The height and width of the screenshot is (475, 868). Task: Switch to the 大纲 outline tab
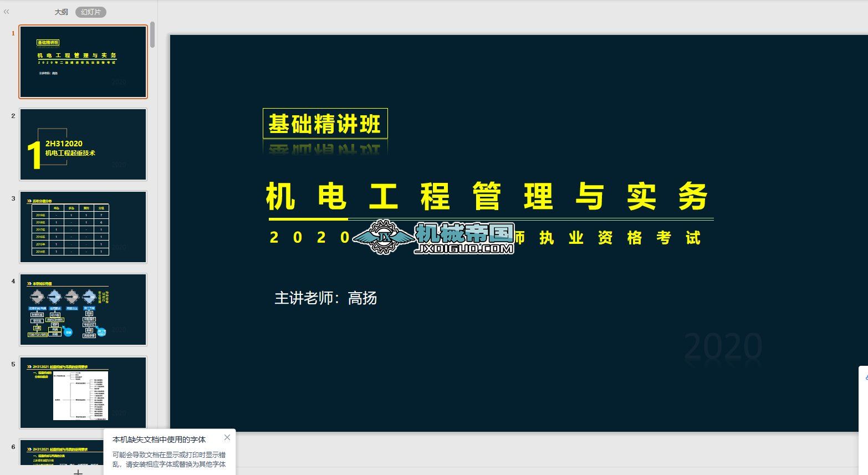[60, 12]
